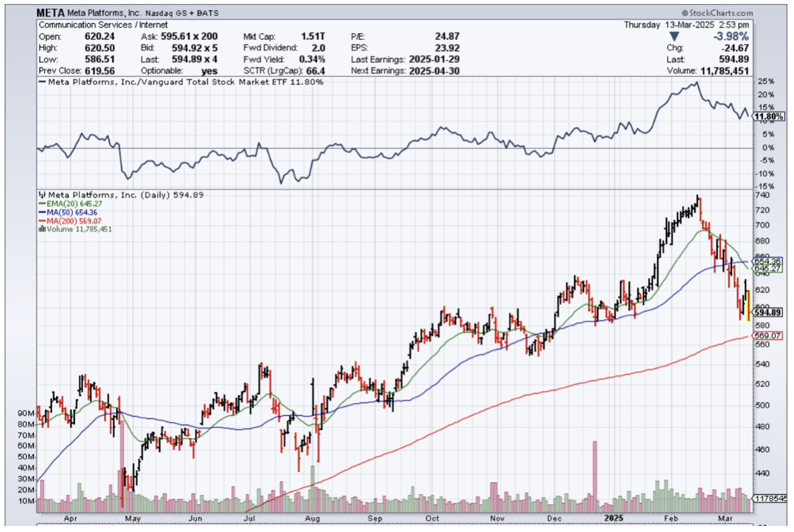Click the 2025 year label on the time axis
Screen dimensions: 794x532
click(614, 518)
